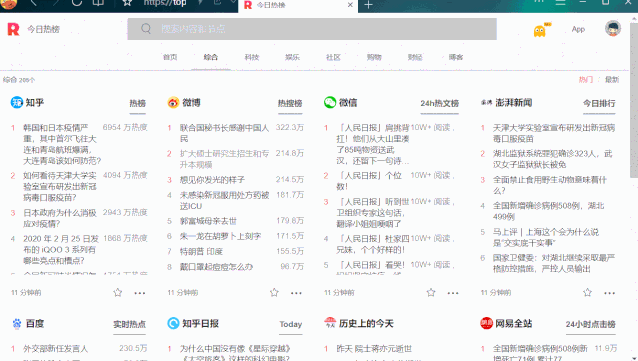Click the page vertical scrollbar thumb
This screenshot has width=638, height=361.
tap(634, 100)
